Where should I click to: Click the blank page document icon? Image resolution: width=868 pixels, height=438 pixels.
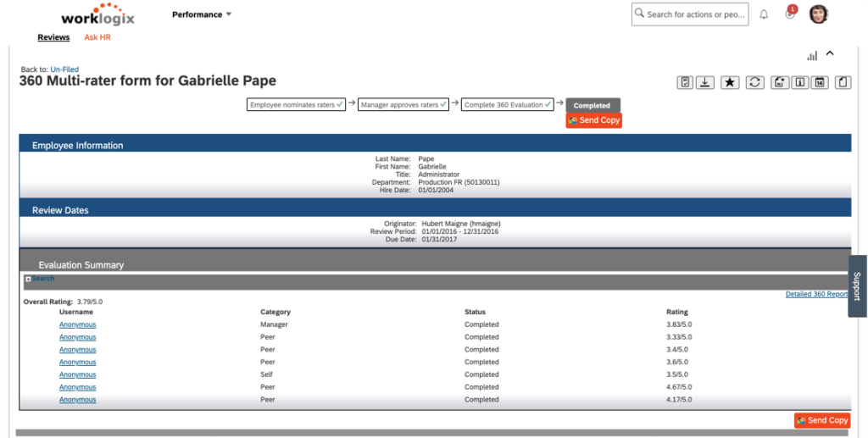[843, 82]
